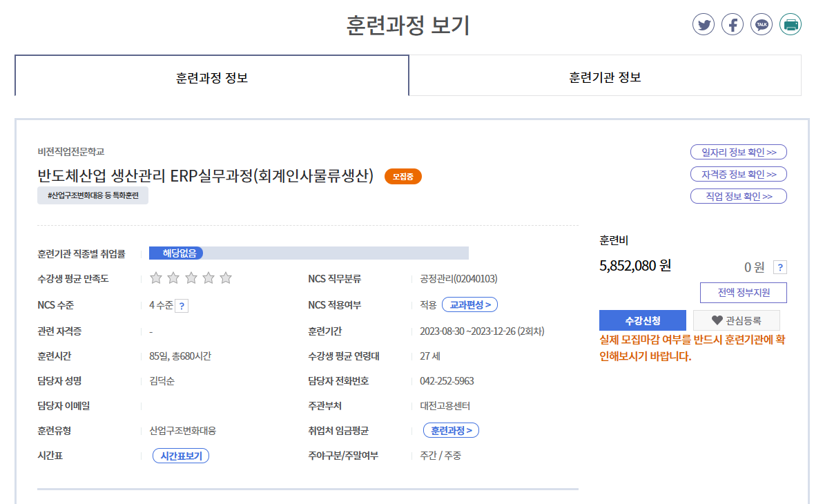Share this course on Facebook

733,25
